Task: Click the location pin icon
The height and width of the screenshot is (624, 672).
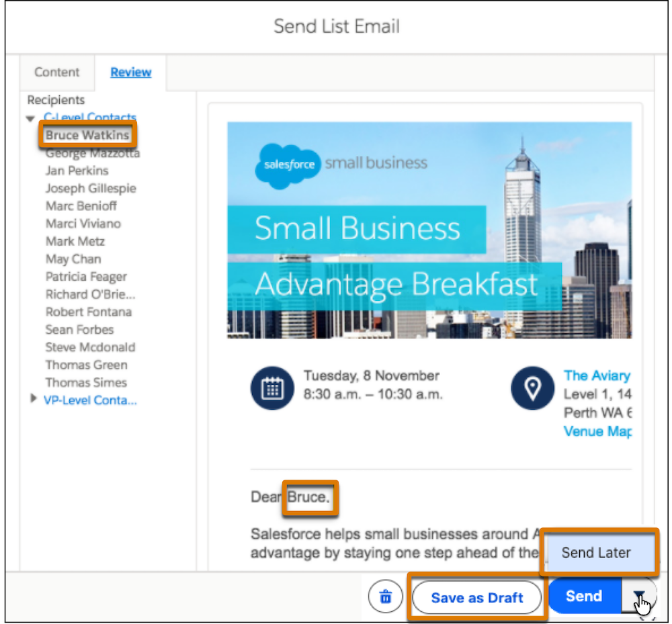Action: [x=532, y=388]
